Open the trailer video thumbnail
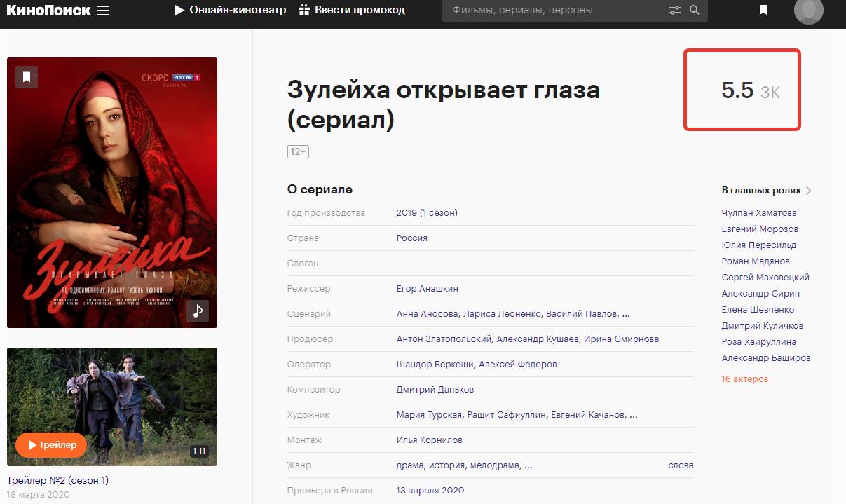Image resolution: width=846 pixels, height=504 pixels. (x=112, y=407)
